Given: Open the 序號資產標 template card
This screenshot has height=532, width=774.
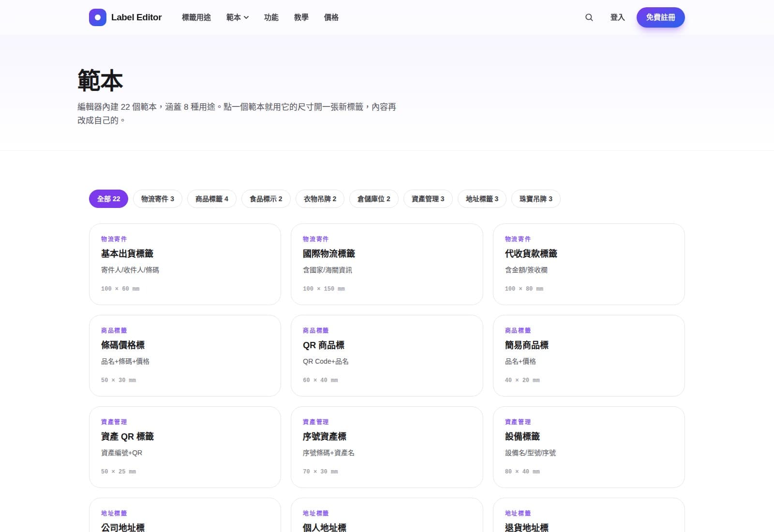Looking at the screenshot, I should coord(387,447).
